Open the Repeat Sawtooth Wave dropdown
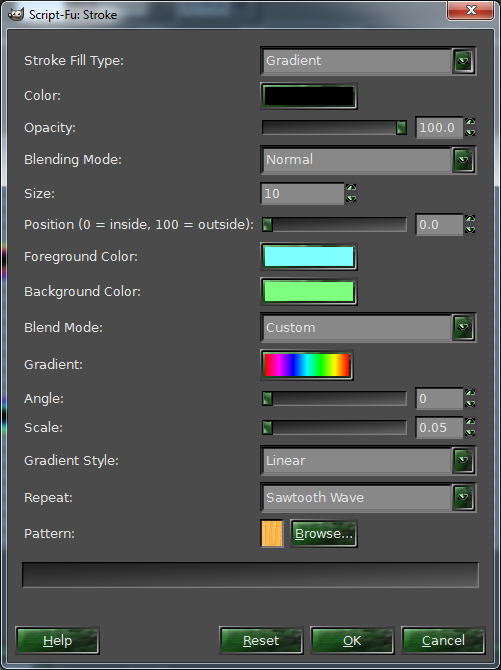 pyautogui.click(x=368, y=497)
